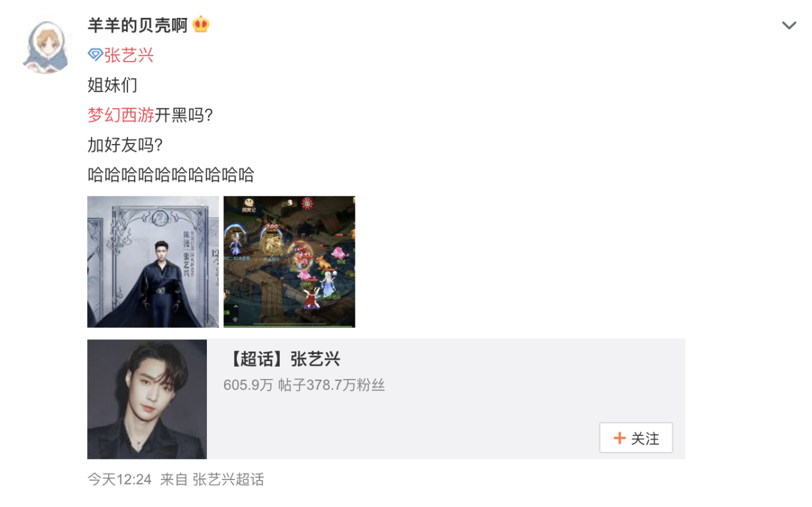Open the 张艺兴 topic tag link

tap(129, 55)
